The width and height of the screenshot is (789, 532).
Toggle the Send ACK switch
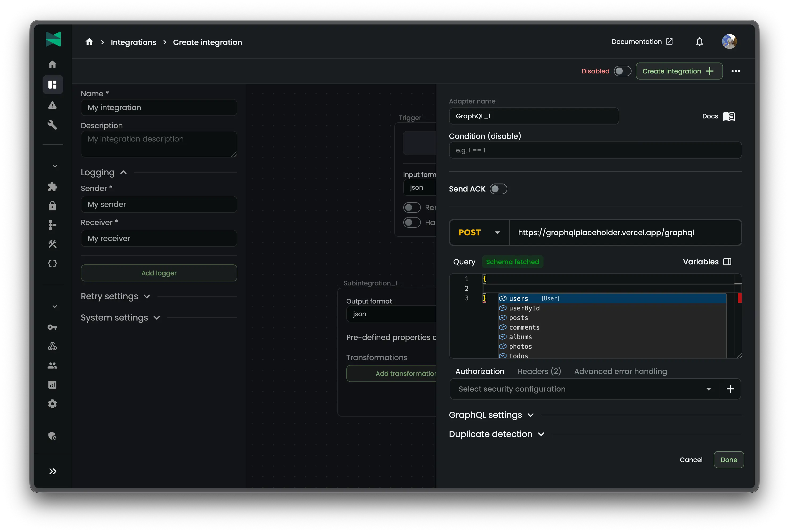tap(498, 189)
